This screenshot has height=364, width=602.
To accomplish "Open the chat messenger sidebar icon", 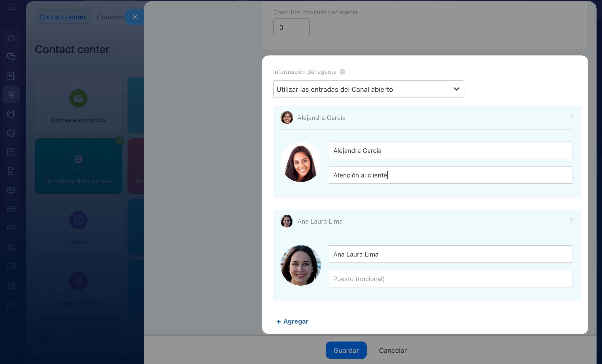I will click(x=11, y=57).
